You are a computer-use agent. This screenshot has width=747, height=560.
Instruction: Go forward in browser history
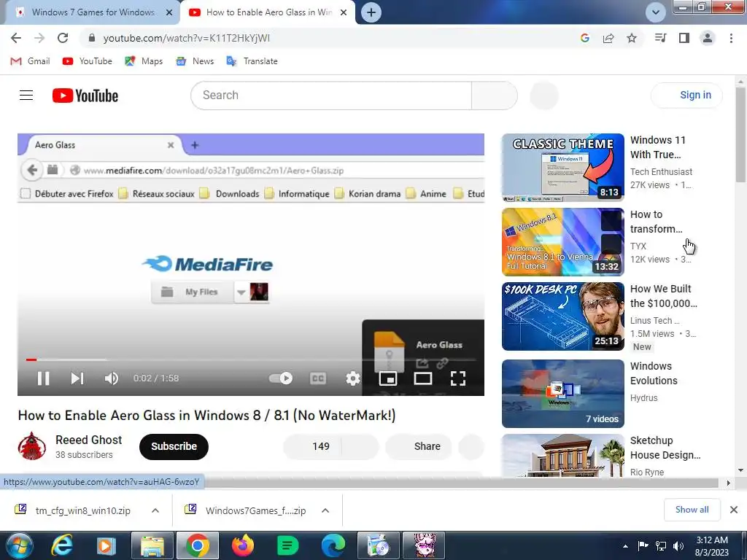tap(39, 38)
